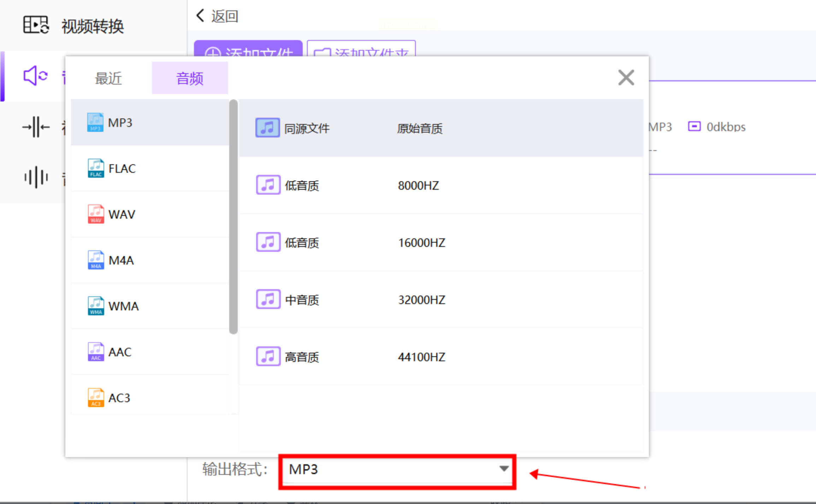Choose the FLAC format icon

pyautogui.click(x=95, y=168)
